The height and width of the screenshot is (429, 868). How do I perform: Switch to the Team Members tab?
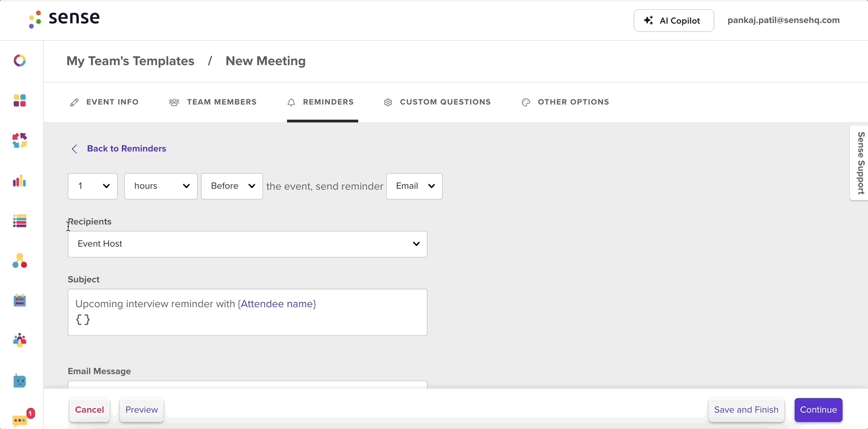pyautogui.click(x=213, y=102)
